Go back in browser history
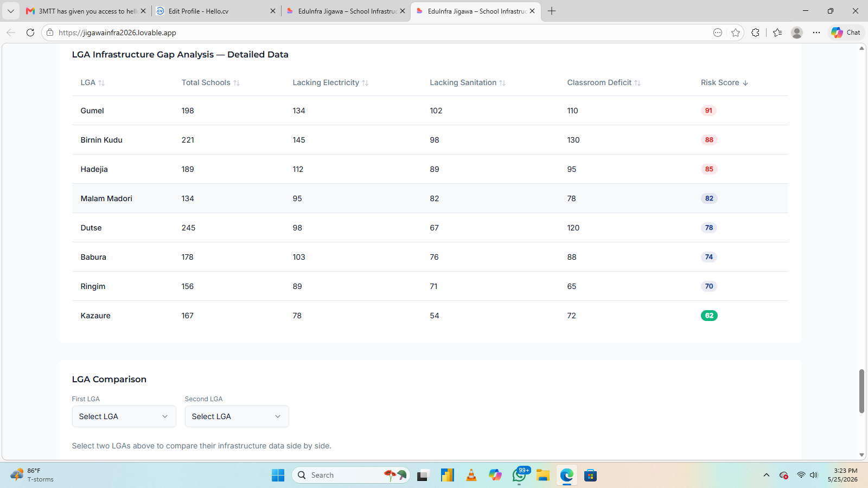 [x=11, y=33]
